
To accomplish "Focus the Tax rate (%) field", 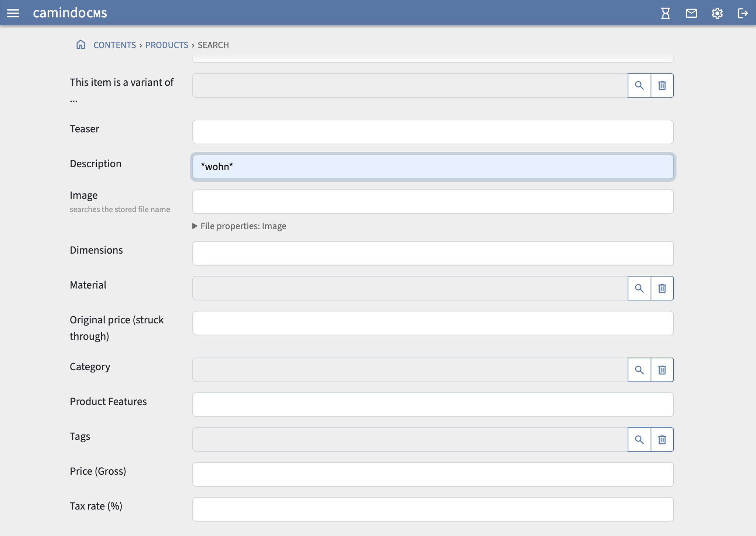I will coord(433,509).
